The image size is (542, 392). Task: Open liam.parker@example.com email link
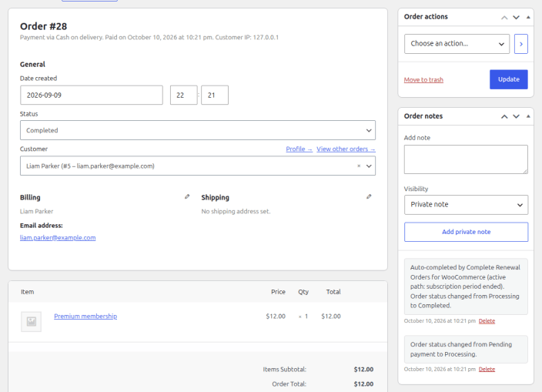point(58,238)
